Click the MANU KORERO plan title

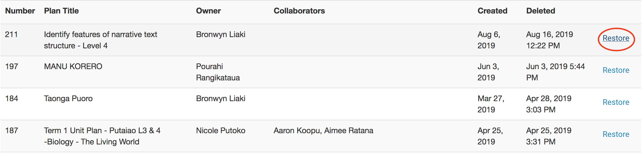click(x=73, y=66)
